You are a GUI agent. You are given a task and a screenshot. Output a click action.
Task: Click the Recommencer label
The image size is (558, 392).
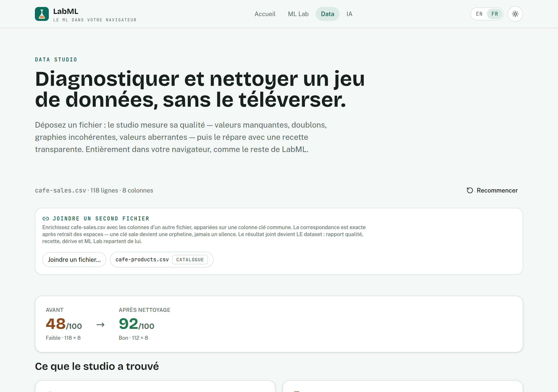[497, 190]
